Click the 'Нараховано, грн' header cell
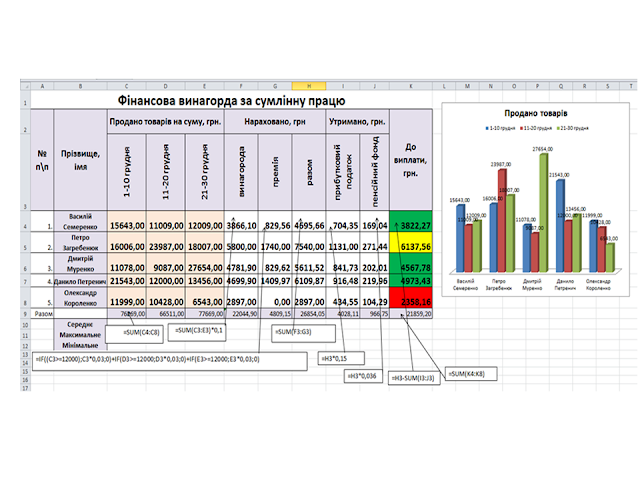The width and height of the screenshot is (640, 480). 275,122
